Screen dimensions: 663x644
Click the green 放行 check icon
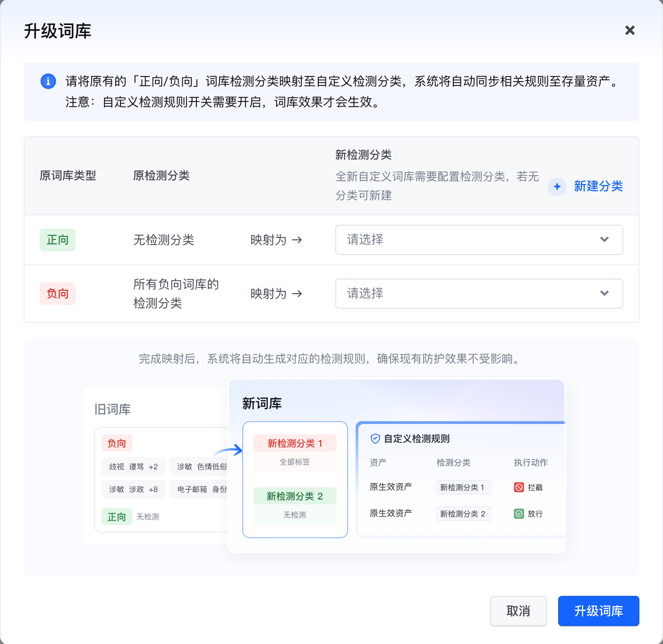pos(519,514)
